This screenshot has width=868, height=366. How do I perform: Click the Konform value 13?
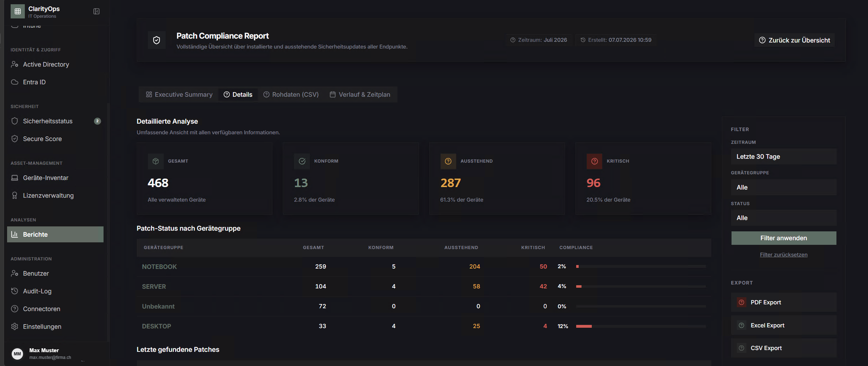click(301, 183)
